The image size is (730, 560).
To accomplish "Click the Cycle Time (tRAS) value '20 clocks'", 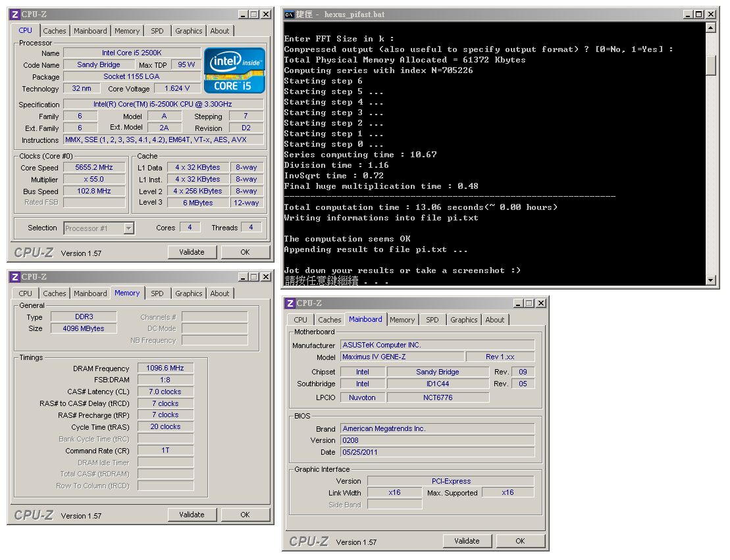I will 165,427.
